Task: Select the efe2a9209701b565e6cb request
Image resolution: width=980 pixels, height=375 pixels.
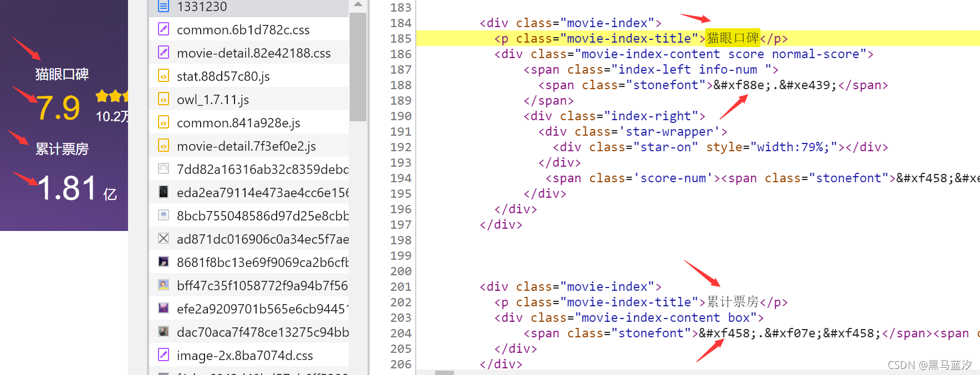Action: point(249,309)
